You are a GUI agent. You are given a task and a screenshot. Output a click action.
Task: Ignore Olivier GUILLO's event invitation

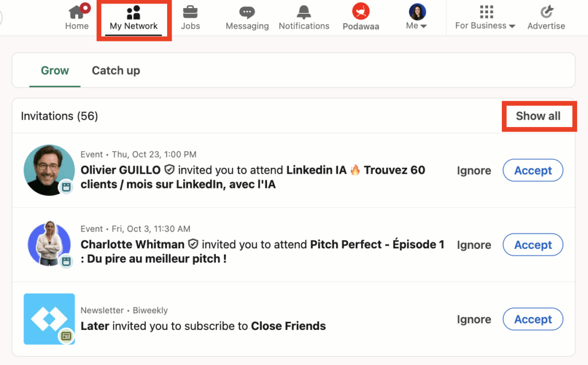[474, 171]
